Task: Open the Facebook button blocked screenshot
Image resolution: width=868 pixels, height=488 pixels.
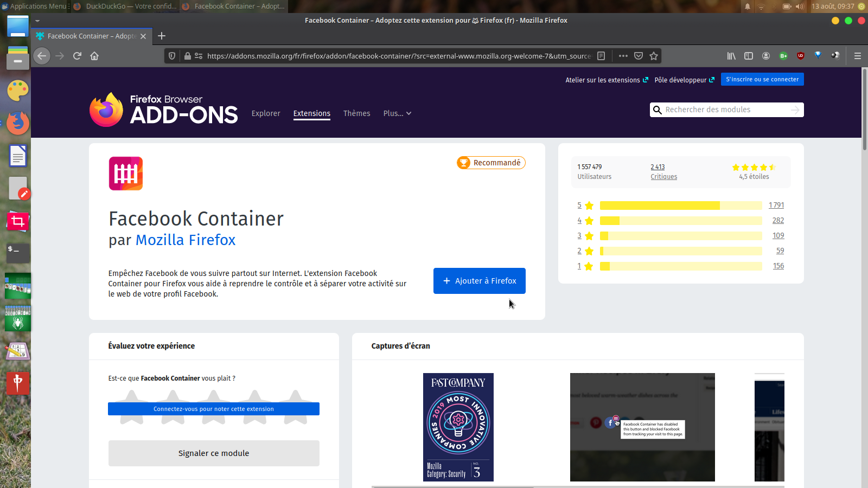Action: 642,427
